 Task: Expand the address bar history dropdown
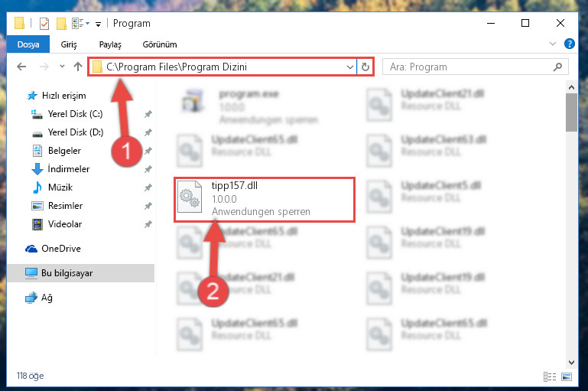pos(350,67)
